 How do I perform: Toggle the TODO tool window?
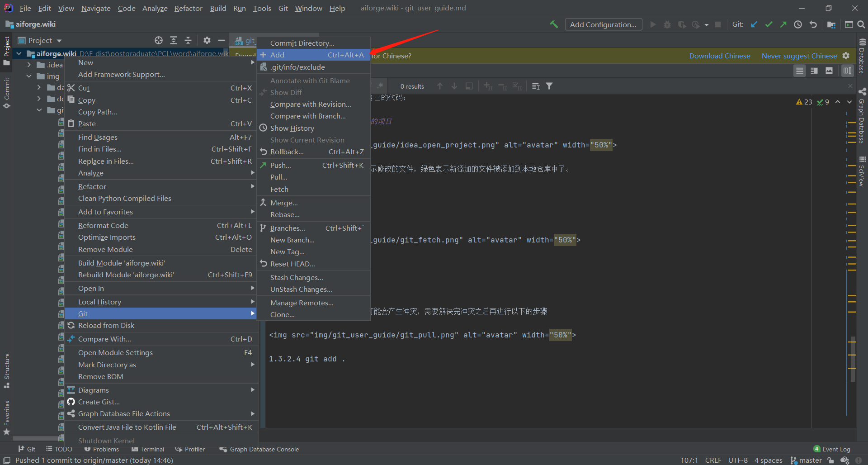(x=59, y=449)
